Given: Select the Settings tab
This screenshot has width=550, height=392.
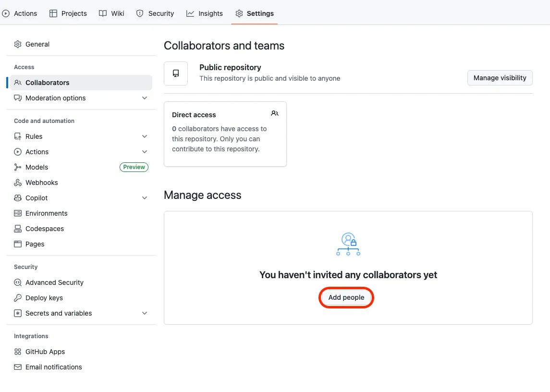Looking at the screenshot, I should 255,13.
